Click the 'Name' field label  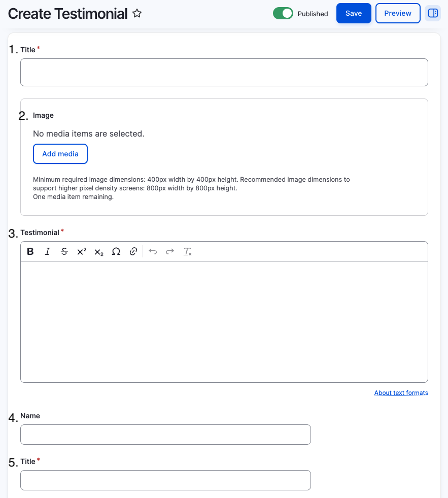[x=30, y=416]
